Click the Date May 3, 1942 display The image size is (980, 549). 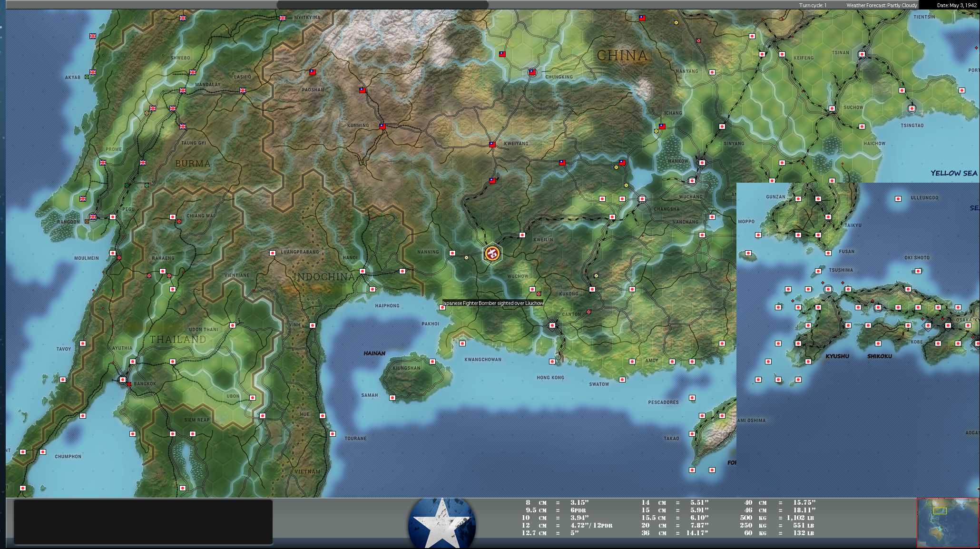[957, 5]
